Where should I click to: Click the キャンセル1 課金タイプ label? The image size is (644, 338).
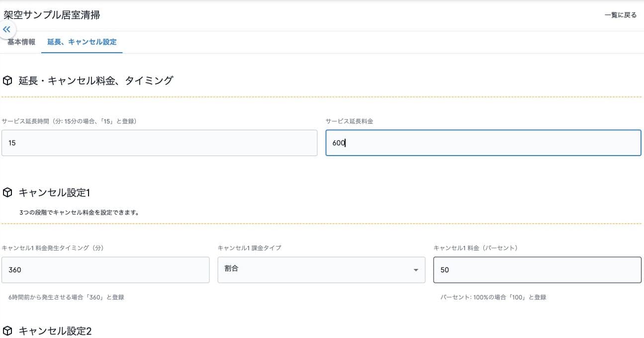click(x=249, y=248)
